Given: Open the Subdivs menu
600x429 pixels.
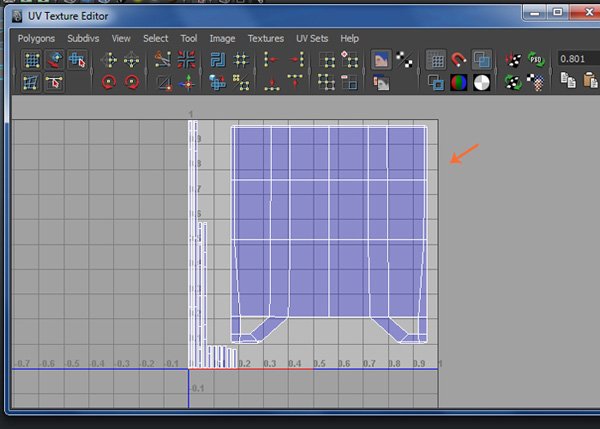Looking at the screenshot, I should coord(83,38).
